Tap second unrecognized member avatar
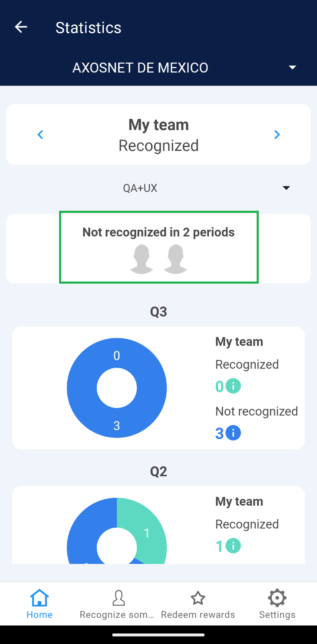The height and width of the screenshot is (644, 317). [x=176, y=259]
